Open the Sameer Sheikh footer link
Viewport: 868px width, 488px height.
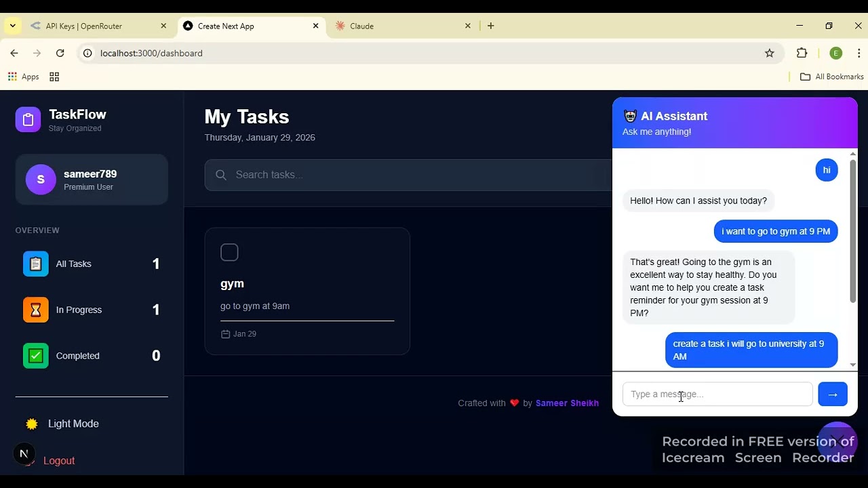tap(567, 403)
